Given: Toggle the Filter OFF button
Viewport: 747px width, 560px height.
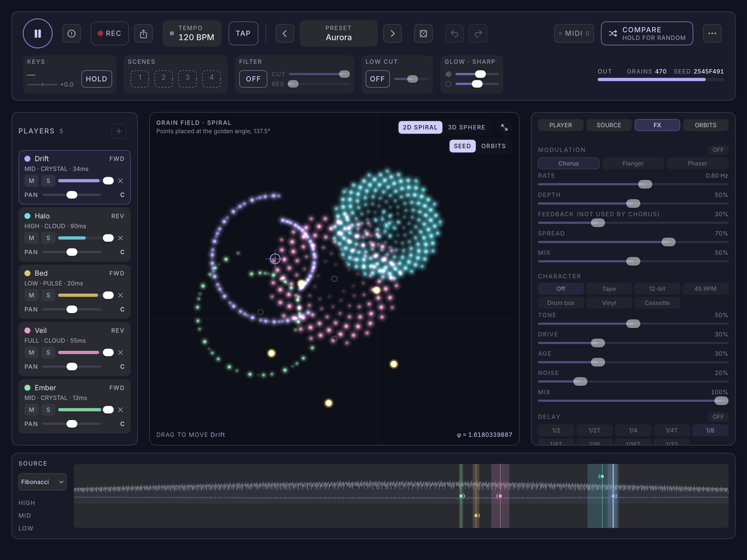Looking at the screenshot, I should tap(253, 79).
